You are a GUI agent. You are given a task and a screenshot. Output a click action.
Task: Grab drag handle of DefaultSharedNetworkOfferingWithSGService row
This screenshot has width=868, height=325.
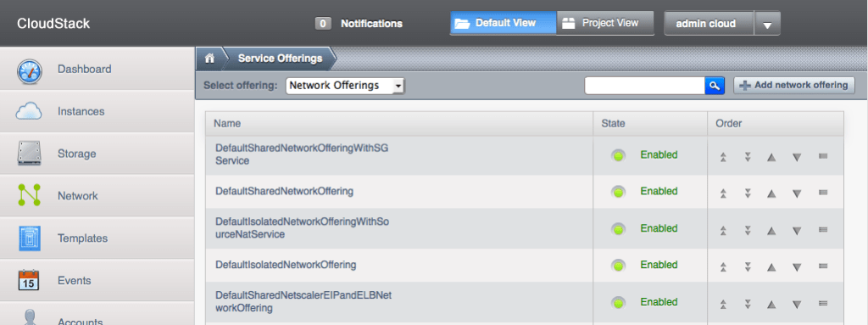click(x=822, y=156)
